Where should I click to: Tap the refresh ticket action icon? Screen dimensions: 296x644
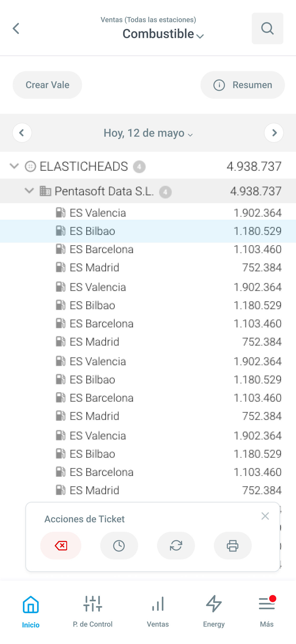coord(176,545)
